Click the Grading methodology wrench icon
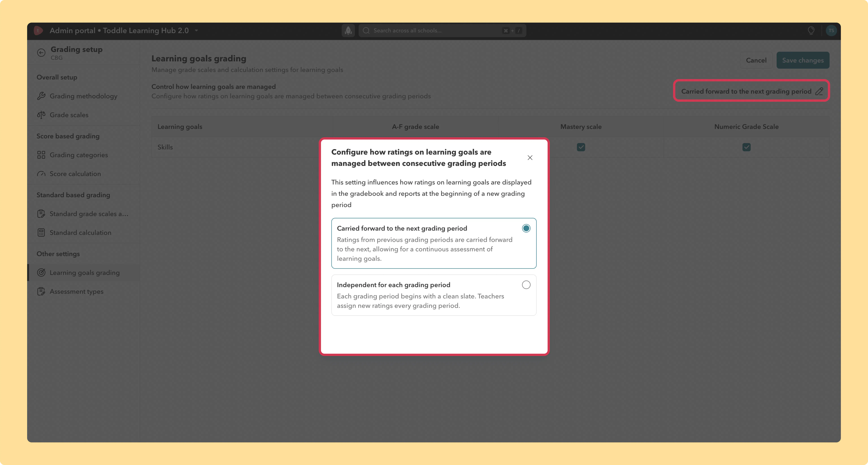 tap(41, 96)
